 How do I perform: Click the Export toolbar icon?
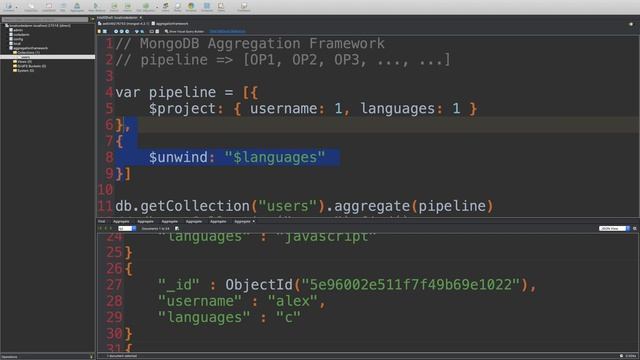(114, 7)
